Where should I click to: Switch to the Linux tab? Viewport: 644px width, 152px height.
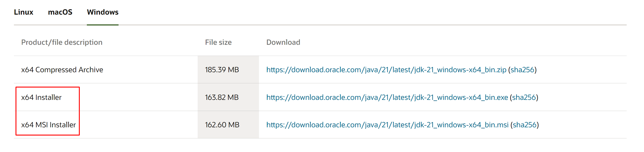coord(23,12)
